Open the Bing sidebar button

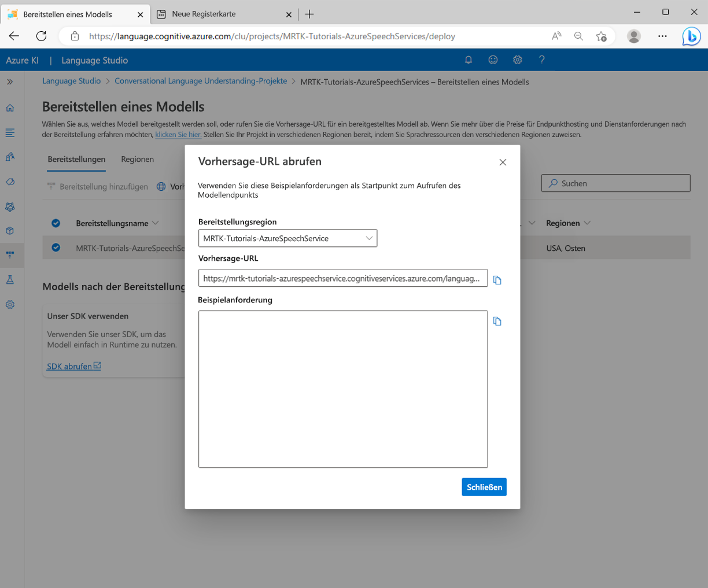(691, 36)
